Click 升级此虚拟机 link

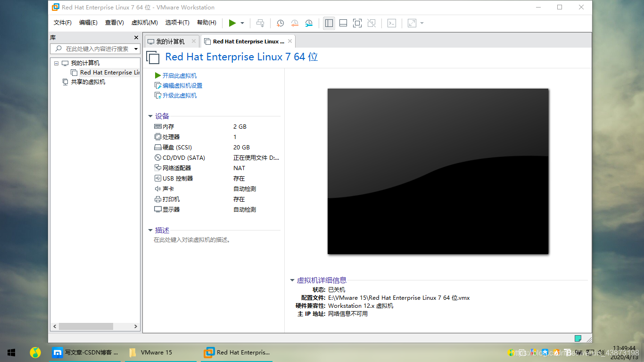[180, 95]
